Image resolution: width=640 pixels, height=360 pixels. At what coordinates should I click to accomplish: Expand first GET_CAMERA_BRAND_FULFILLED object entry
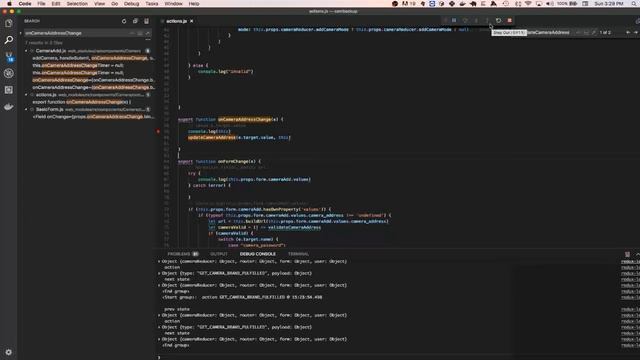[x=159, y=273]
